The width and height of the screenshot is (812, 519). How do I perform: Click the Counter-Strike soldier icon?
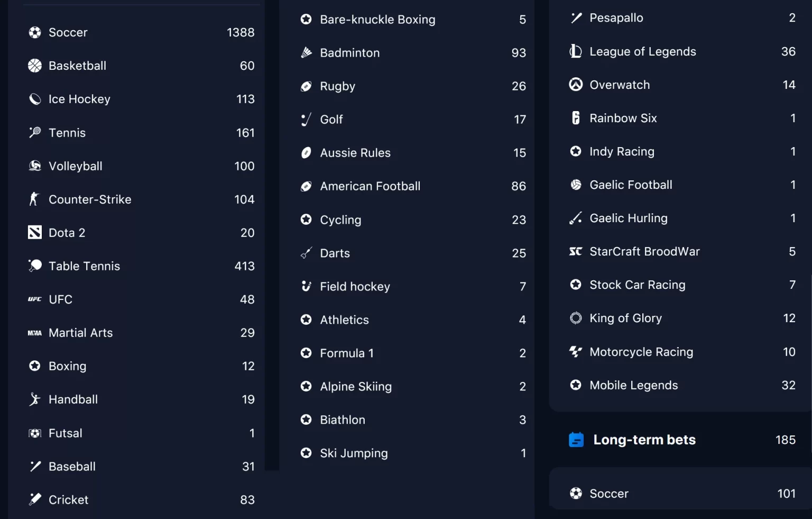point(34,199)
